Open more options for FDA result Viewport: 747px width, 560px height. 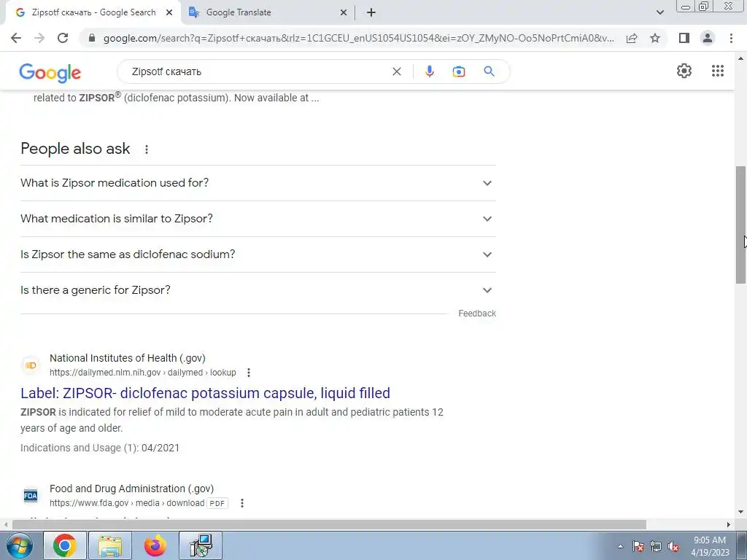click(242, 503)
